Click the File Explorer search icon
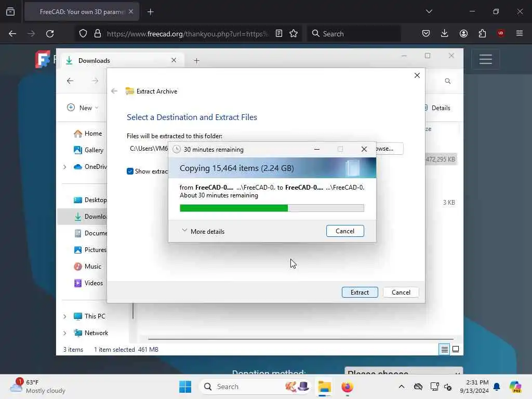 447,81
